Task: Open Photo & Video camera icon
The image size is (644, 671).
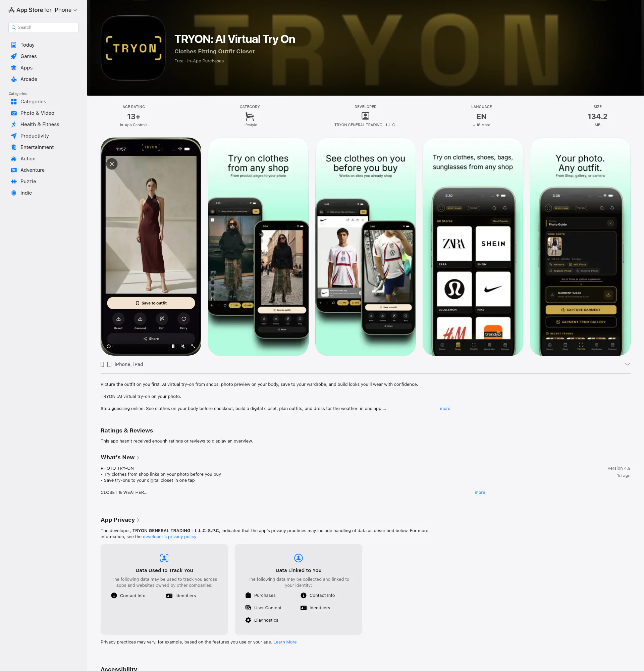Action: (x=14, y=113)
